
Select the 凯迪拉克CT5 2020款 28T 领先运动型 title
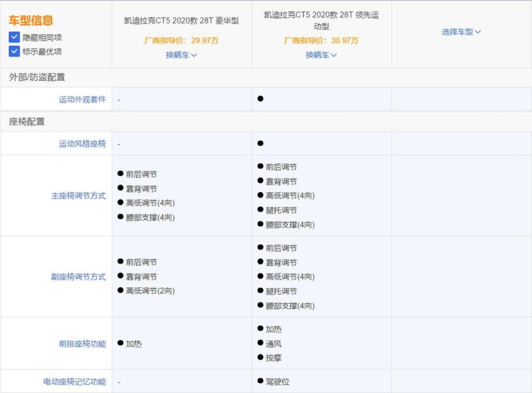[322, 21]
